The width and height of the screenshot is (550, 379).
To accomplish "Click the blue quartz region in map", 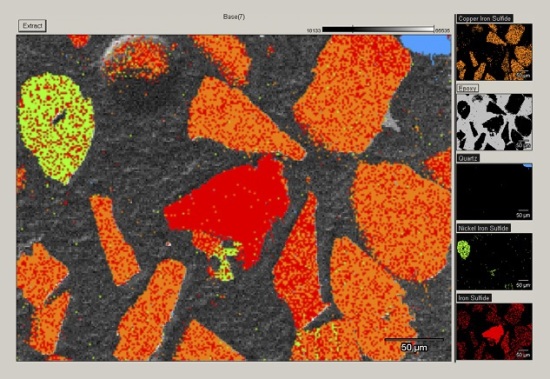I will point(425,46).
